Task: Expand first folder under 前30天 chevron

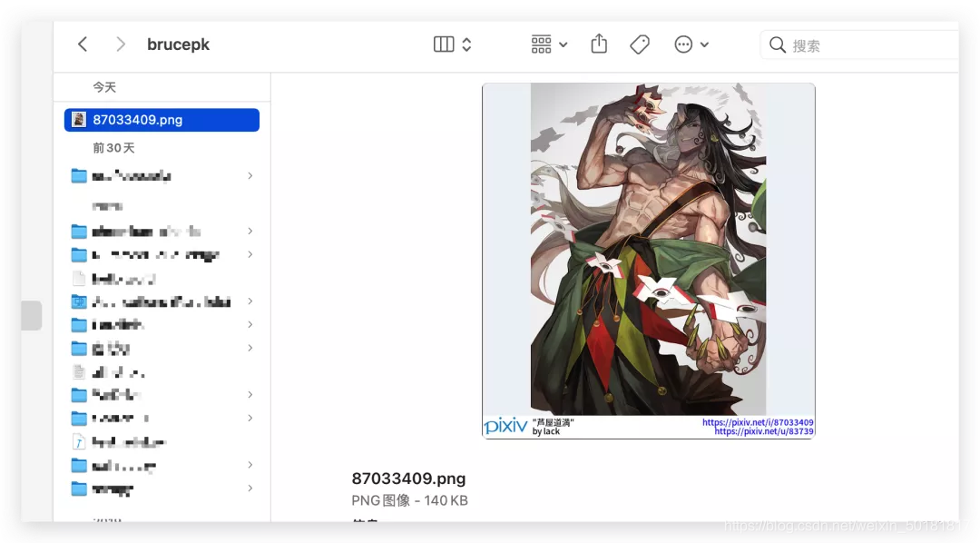Action: pos(250,176)
